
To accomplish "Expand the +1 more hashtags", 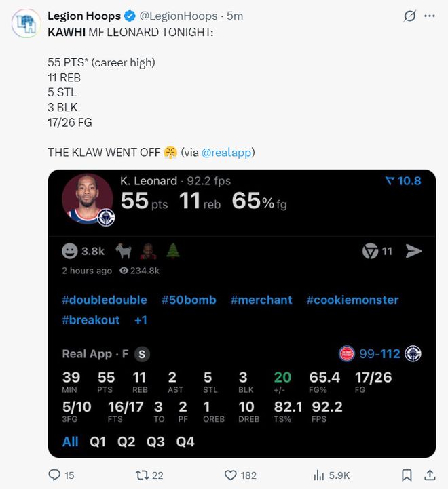I will point(141,320).
